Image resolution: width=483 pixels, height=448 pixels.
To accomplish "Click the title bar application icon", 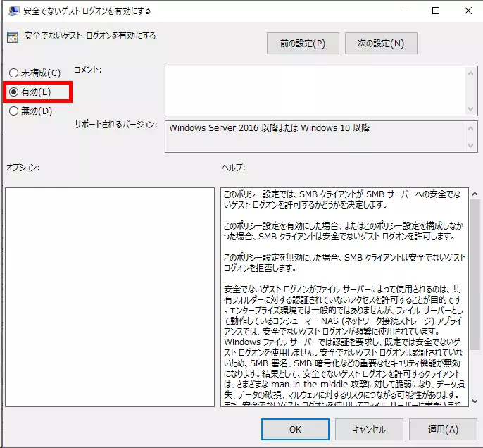I will [13, 11].
